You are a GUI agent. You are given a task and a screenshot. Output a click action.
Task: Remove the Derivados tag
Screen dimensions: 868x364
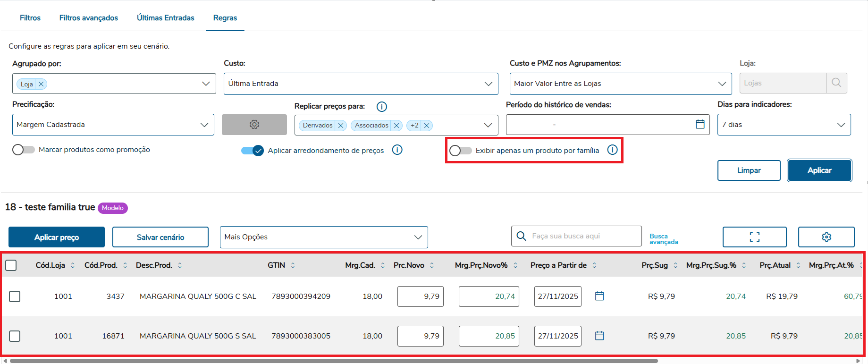(x=341, y=125)
